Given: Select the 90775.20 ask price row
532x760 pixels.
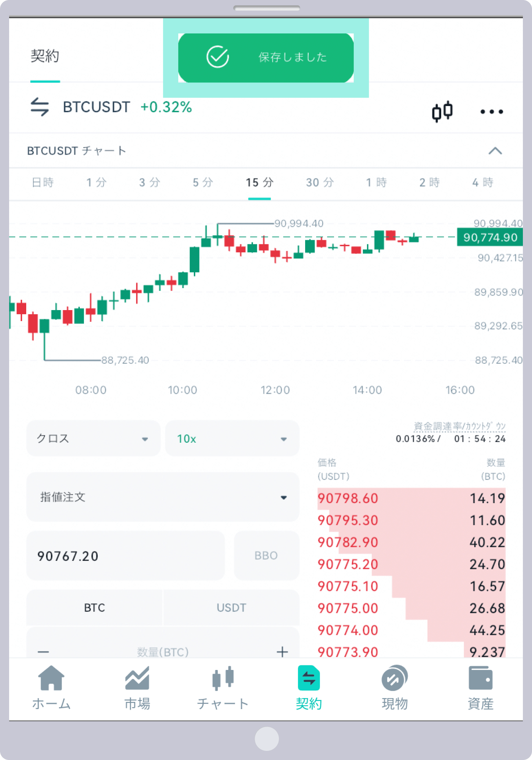Looking at the screenshot, I should 412,564.
